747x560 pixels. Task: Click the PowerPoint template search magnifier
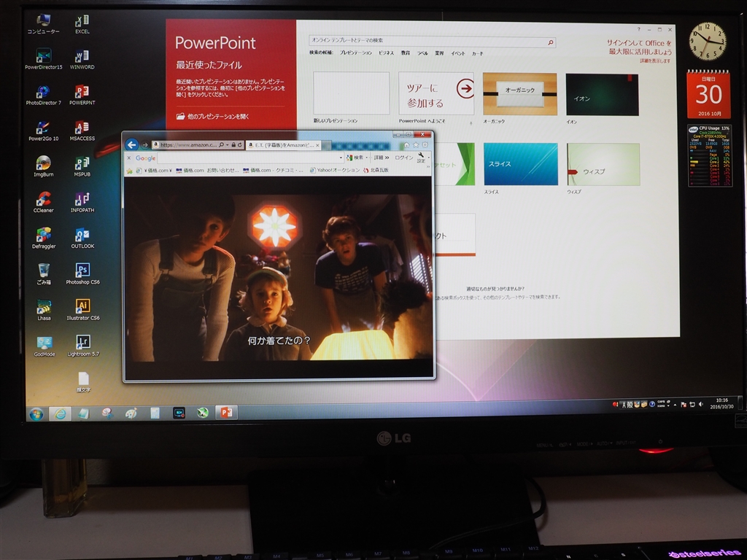(551, 42)
